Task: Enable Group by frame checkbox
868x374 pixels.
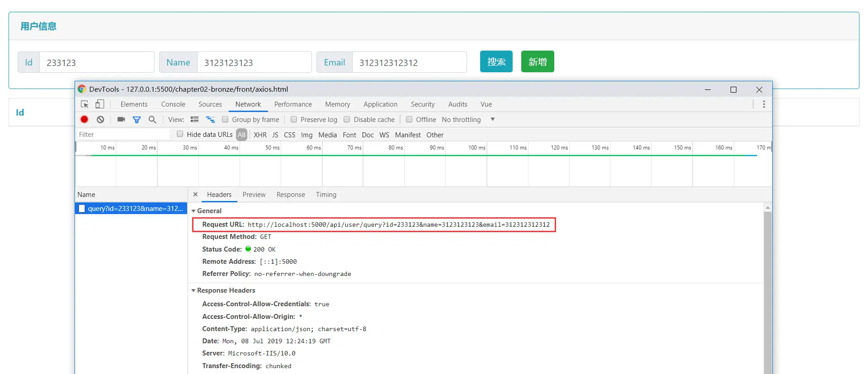Action: click(225, 119)
